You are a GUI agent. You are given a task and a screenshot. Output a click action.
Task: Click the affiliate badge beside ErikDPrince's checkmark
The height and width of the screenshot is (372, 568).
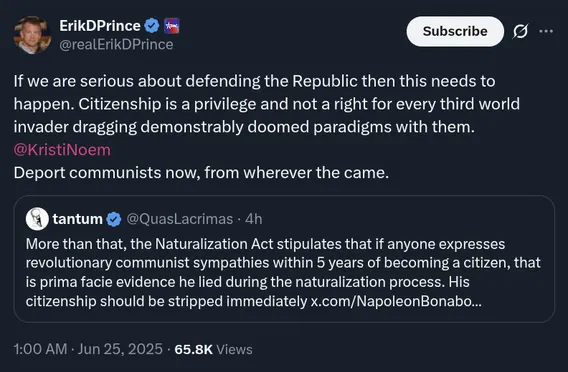coord(171,26)
